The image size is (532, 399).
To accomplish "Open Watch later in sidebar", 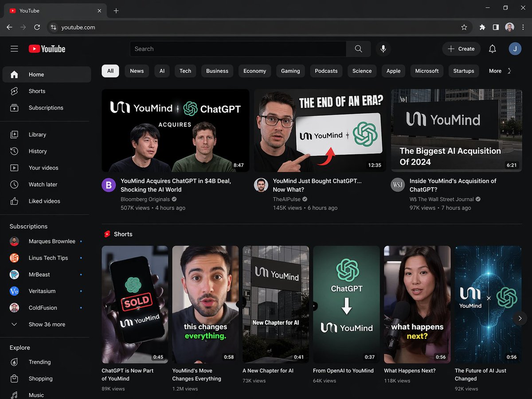I will point(47,184).
